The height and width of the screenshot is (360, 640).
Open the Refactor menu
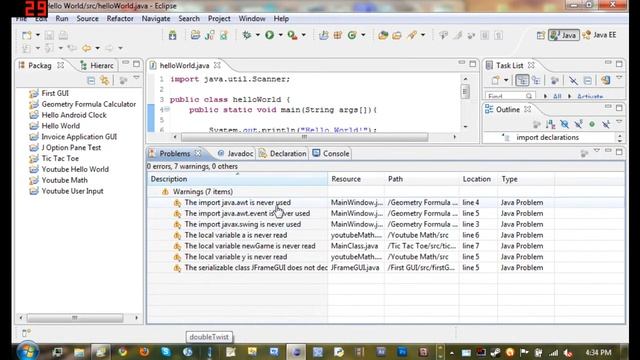pyautogui.click(x=120, y=19)
